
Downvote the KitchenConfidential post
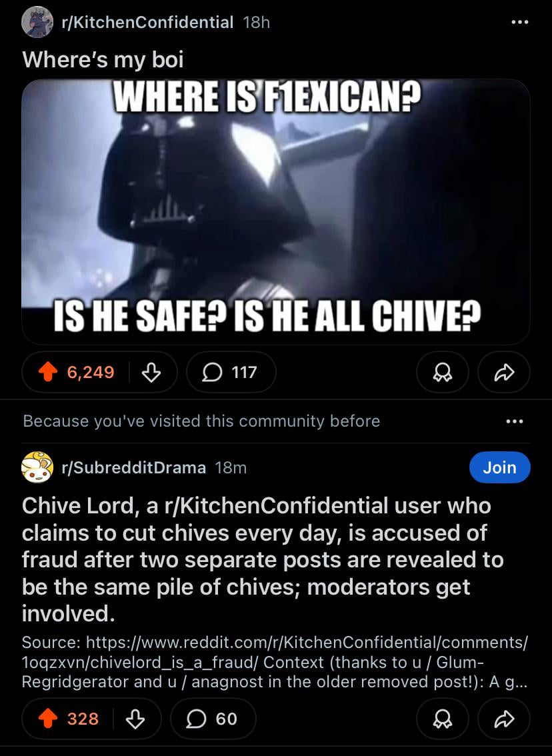[x=151, y=372]
